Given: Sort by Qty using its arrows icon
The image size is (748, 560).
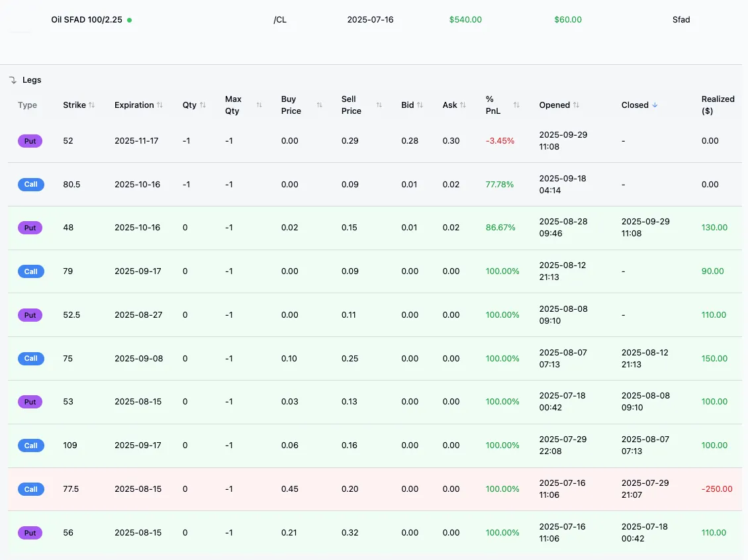Looking at the screenshot, I should (x=203, y=105).
